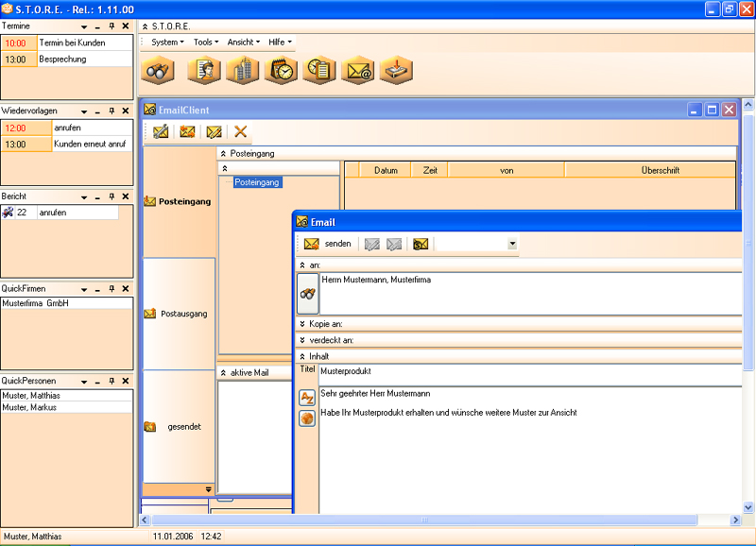This screenshot has width=756, height=546.
Task: Open the Tools menu
Action: click(206, 42)
